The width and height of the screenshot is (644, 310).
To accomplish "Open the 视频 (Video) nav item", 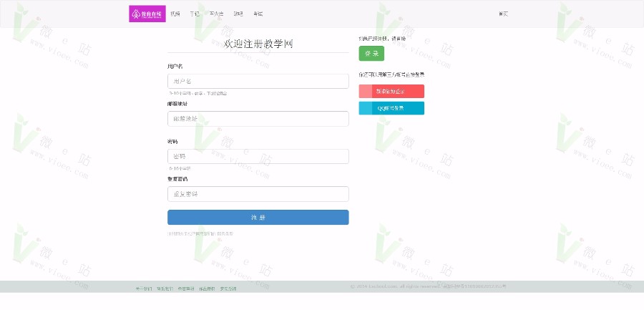I will pos(175,14).
